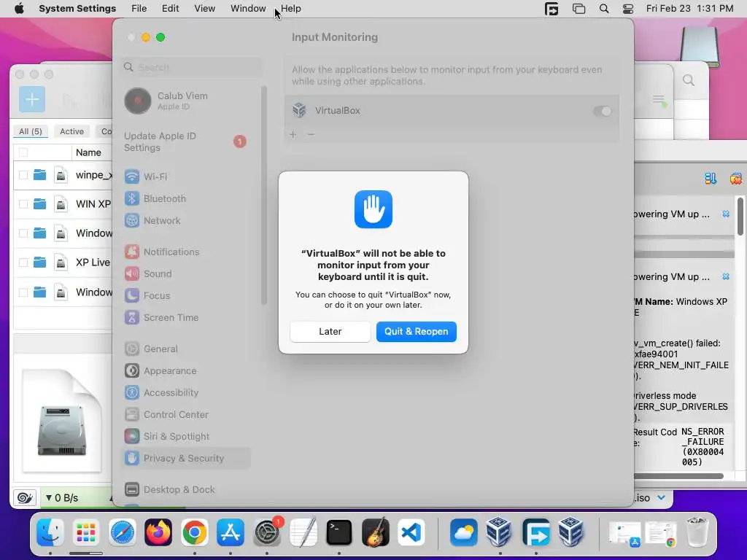Screen dimensions: 747x560
Task: Open Visual Studio Code from the dock
Action: pos(411,532)
